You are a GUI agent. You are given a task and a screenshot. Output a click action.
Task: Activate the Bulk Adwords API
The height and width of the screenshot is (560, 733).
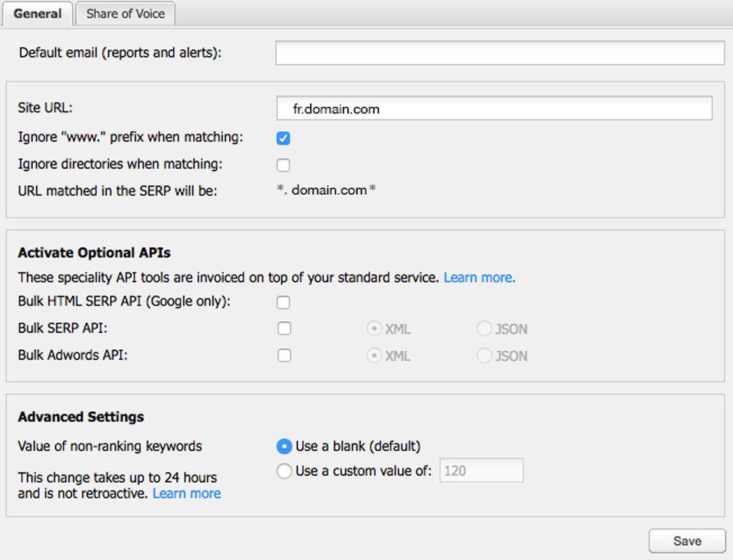[x=283, y=355]
